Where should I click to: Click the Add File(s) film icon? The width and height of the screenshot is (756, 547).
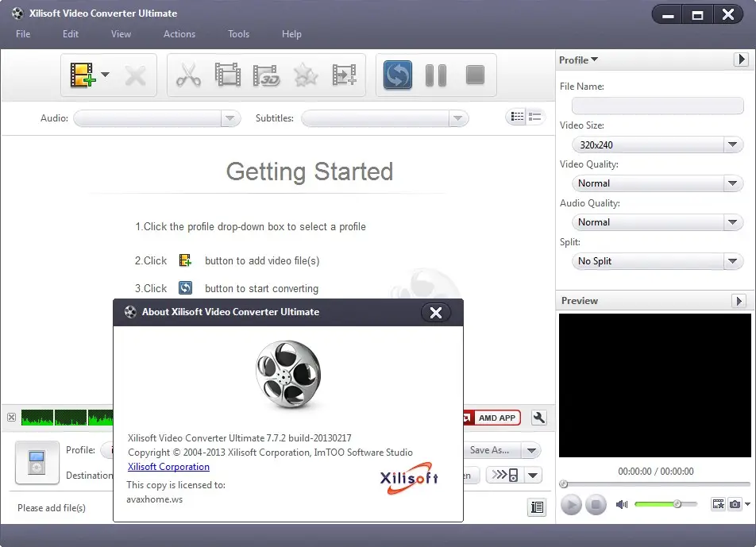click(83, 75)
